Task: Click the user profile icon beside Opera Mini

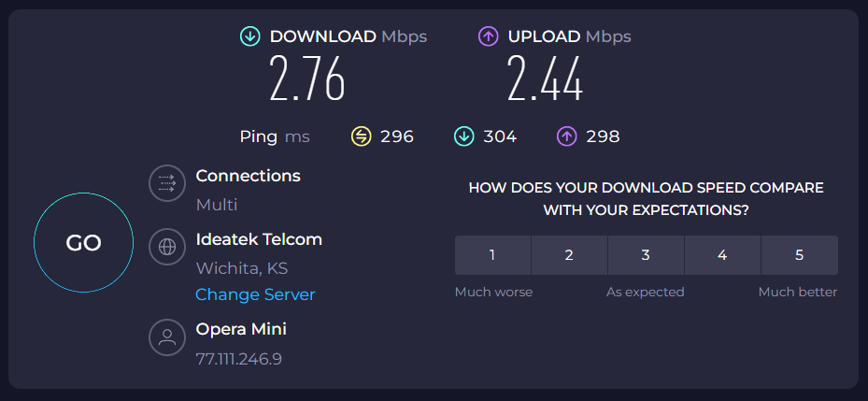Action: (x=167, y=337)
